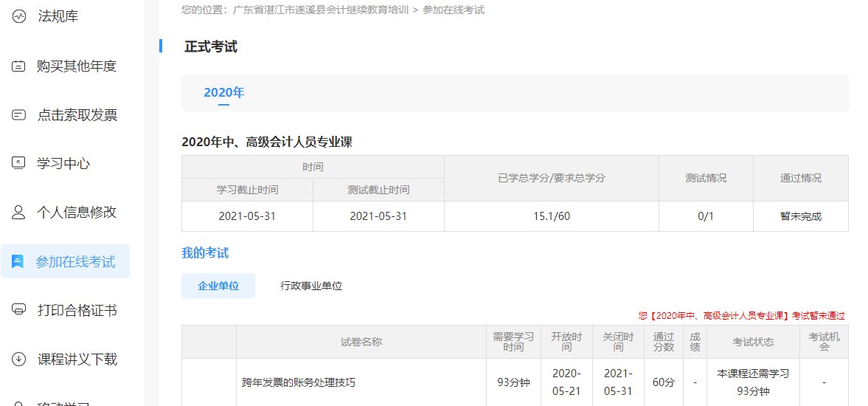This screenshot has width=868, height=406.
Task: Click the 本课程还需学习93分钟 status cell
Action: pos(754,382)
